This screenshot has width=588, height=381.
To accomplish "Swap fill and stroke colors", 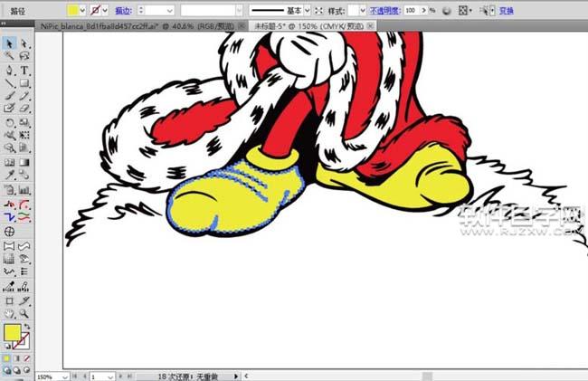I will 27,327.
